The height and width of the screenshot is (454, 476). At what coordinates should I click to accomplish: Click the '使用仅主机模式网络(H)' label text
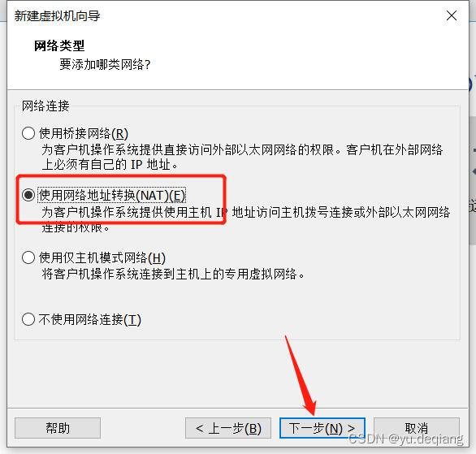pos(102,258)
